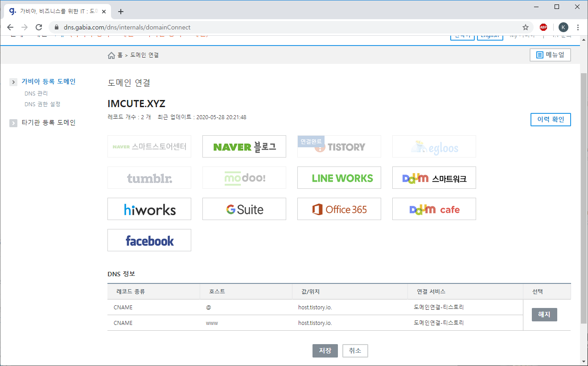Reload the page with the refresh icon

click(x=39, y=27)
